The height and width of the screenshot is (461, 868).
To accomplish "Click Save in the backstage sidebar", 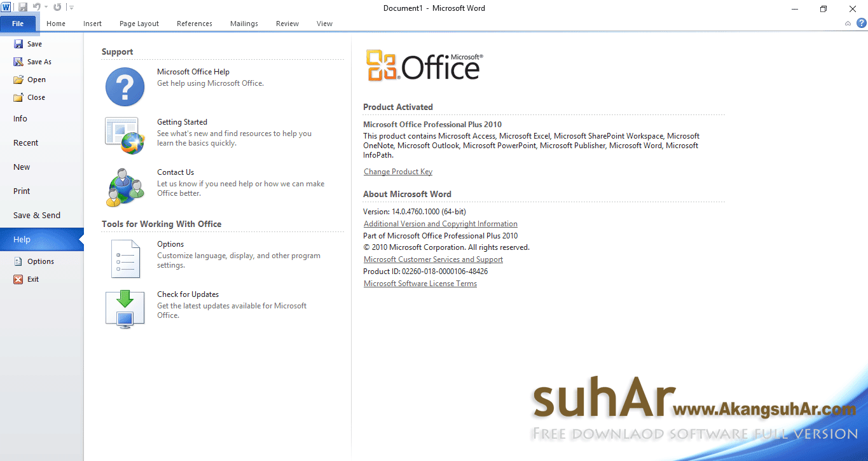I will click(x=28, y=44).
